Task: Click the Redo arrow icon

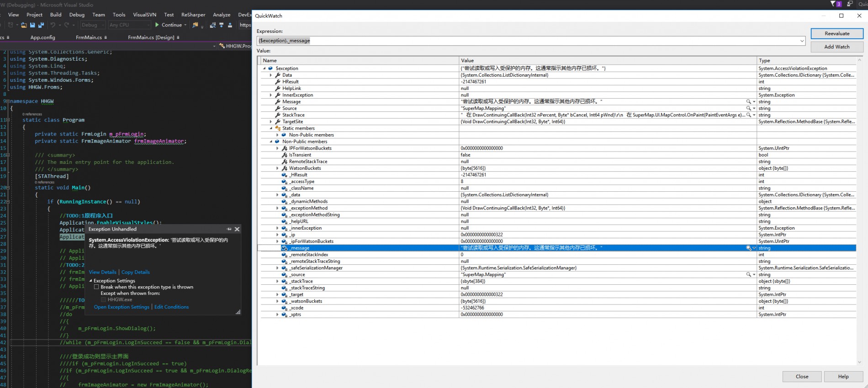Action: coord(66,25)
